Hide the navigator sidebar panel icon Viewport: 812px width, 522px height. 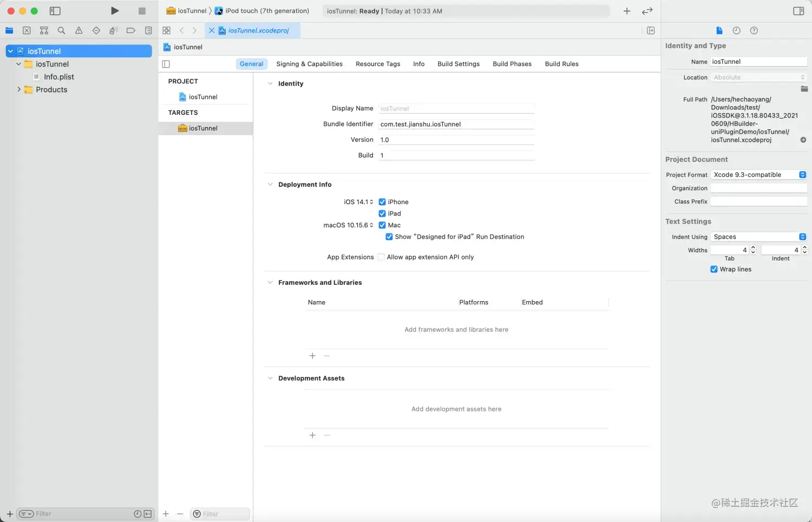point(55,11)
